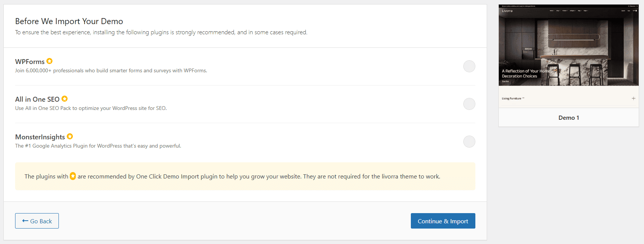Viewport: 644px width, 244px height.
Task: Click 'Living Furniture' text in demo preview
Action: pyautogui.click(x=512, y=99)
